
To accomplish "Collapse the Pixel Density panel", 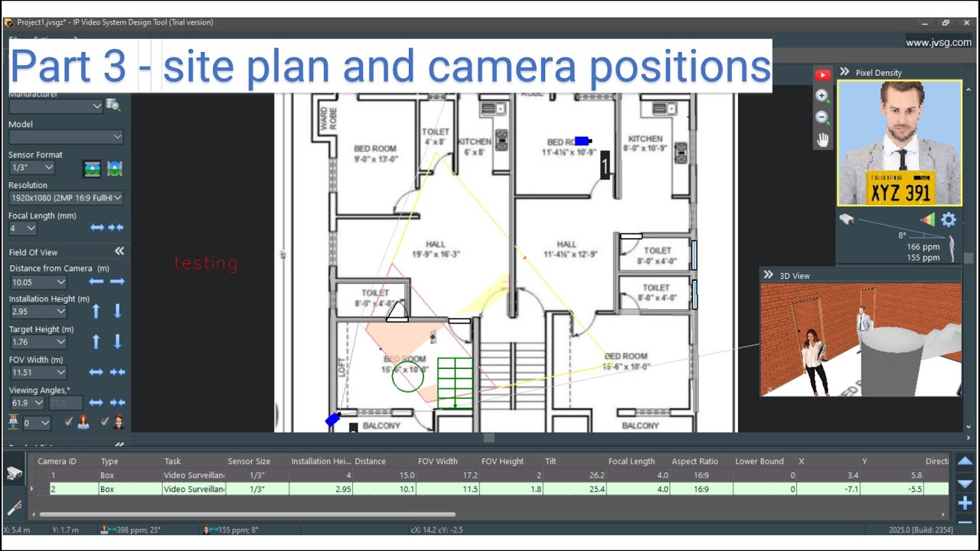I will (x=844, y=72).
